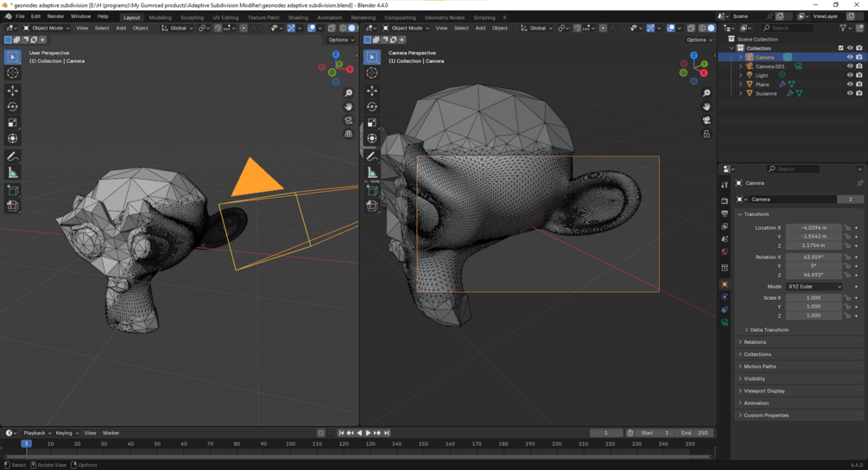Expand Suzanne in the outliner
Viewport: 868px width, 470px height.
(741, 93)
